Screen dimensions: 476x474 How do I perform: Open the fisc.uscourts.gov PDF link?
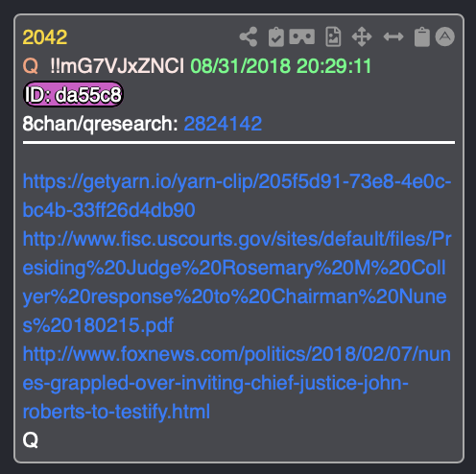click(237, 282)
